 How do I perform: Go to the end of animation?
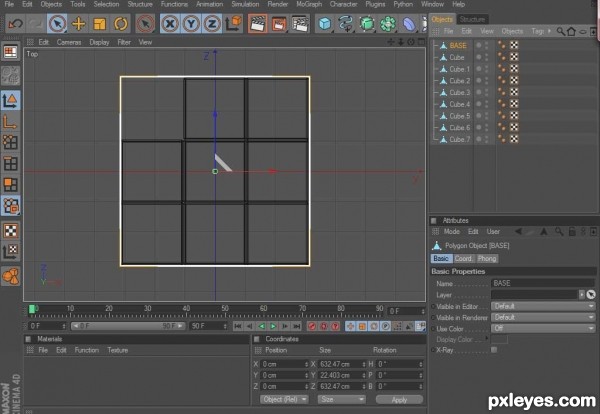[x=297, y=326]
